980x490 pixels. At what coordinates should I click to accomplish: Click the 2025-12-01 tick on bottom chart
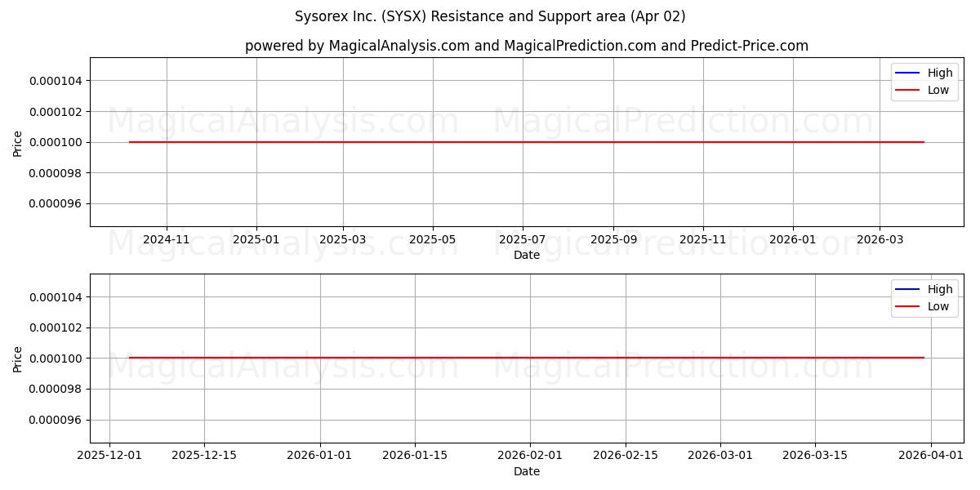tap(109, 457)
